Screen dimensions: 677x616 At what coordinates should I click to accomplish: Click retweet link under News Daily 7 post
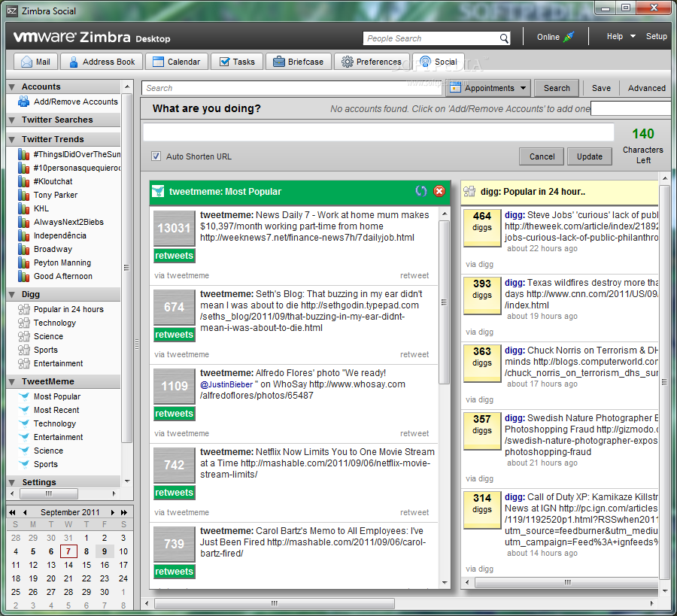[414, 275]
